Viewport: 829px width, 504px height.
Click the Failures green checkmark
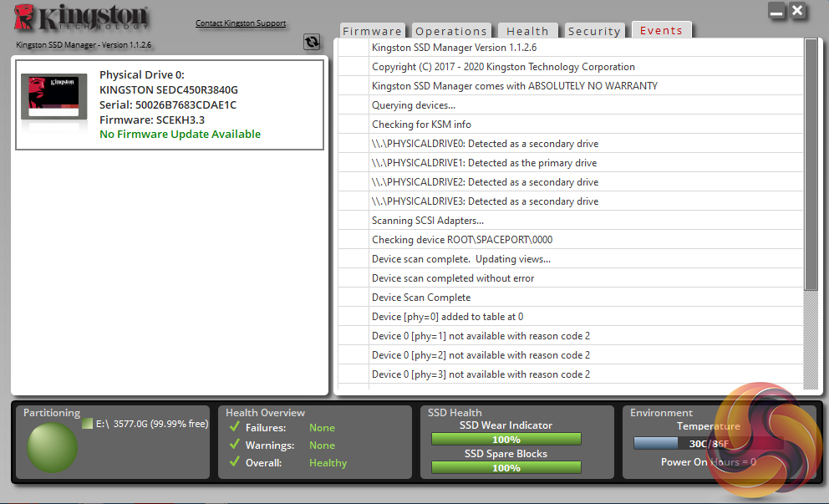pyautogui.click(x=235, y=427)
